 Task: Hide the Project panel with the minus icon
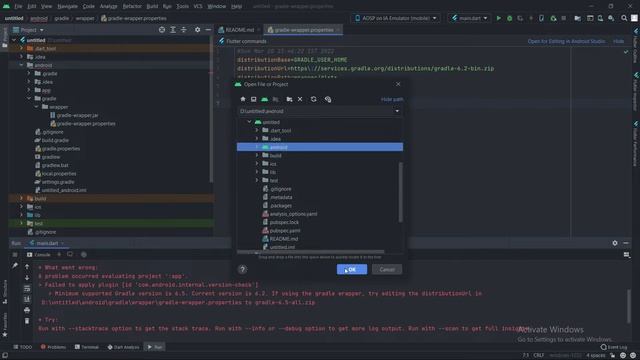point(208,30)
